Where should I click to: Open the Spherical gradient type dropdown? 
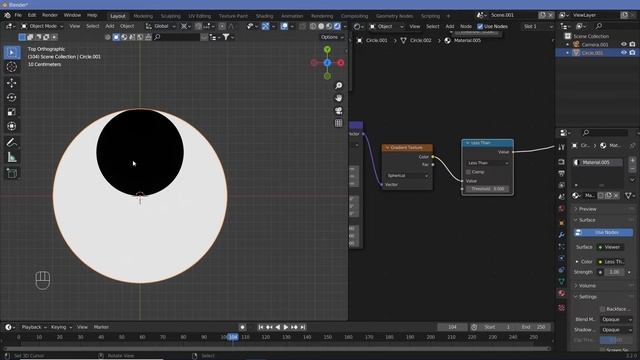tap(407, 176)
